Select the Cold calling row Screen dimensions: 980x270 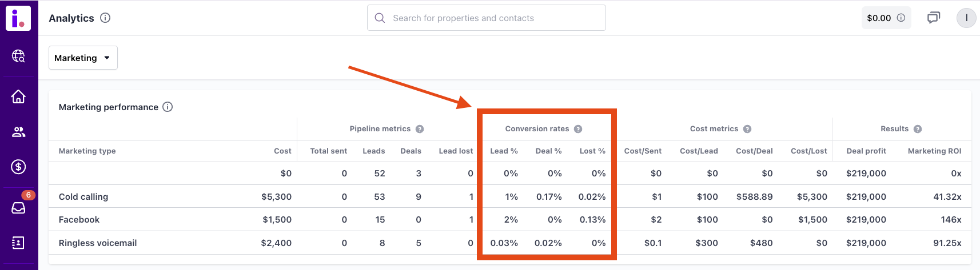[83, 196]
